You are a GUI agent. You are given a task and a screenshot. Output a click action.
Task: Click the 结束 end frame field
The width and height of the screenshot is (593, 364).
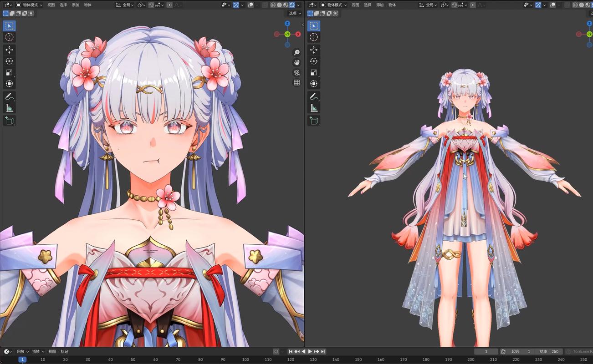click(548, 352)
